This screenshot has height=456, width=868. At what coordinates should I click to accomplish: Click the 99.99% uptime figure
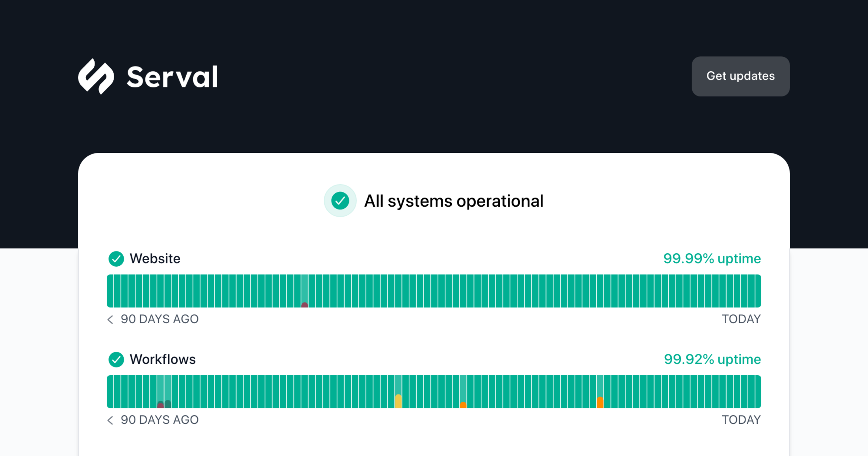pyautogui.click(x=712, y=259)
